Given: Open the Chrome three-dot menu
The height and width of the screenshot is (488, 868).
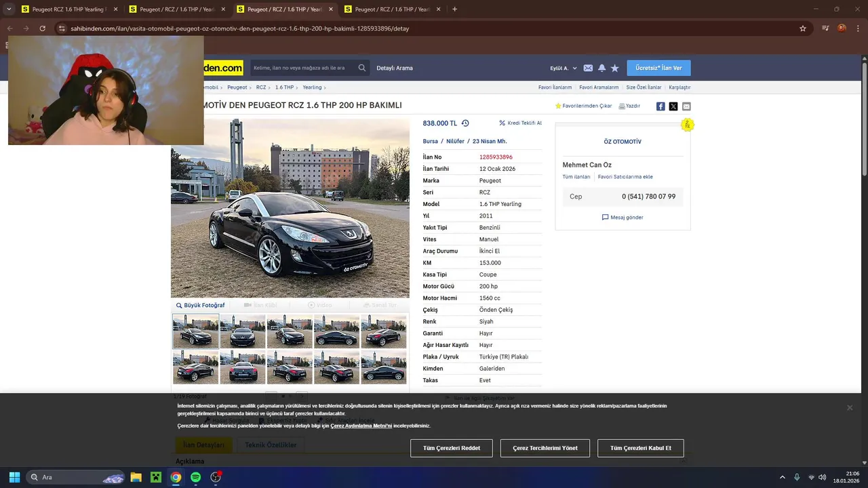Looking at the screenshot, I should 856,28.
